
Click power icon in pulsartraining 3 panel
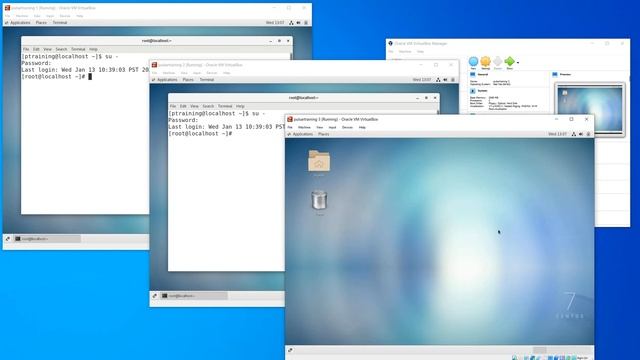pyautogui.click(x=588, y=134)
